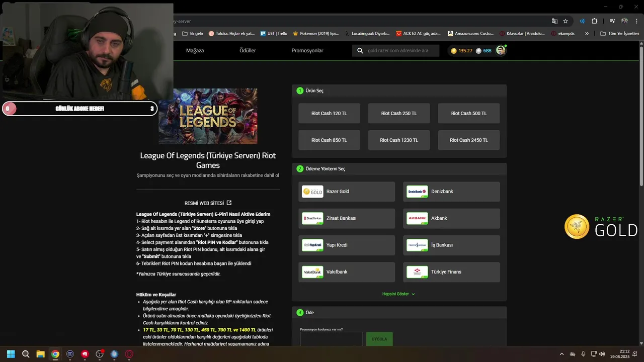This screenshot has height=362, width=644.
Task: Expand the bookmarks overflow chevron
Action: click(x=587, y=34)
